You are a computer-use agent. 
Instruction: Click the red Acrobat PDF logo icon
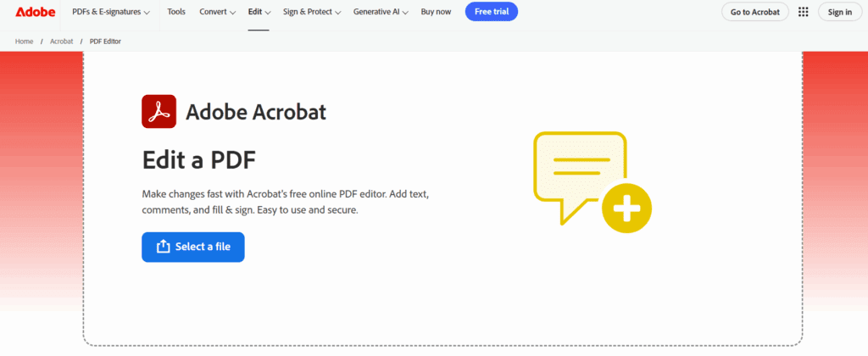159,112
